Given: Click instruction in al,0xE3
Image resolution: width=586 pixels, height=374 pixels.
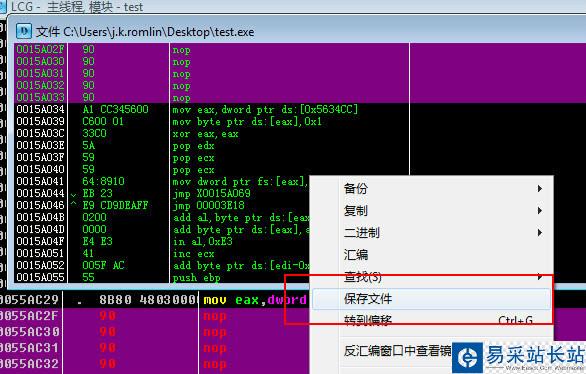Looking at the screenshot, I should click(203, 241).
